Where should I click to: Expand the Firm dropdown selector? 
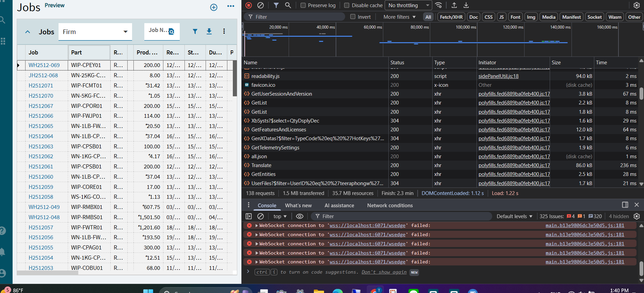(x=95, y=32)
